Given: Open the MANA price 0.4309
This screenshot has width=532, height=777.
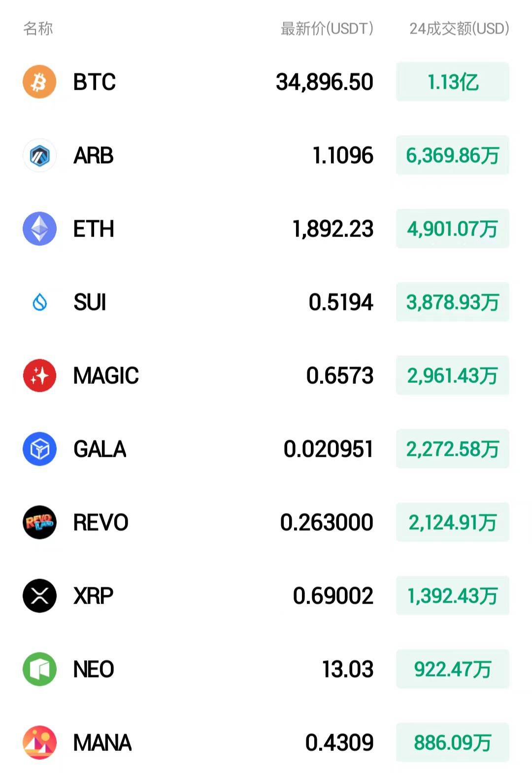Looking at the screenshot, I should tap(339, 743).
